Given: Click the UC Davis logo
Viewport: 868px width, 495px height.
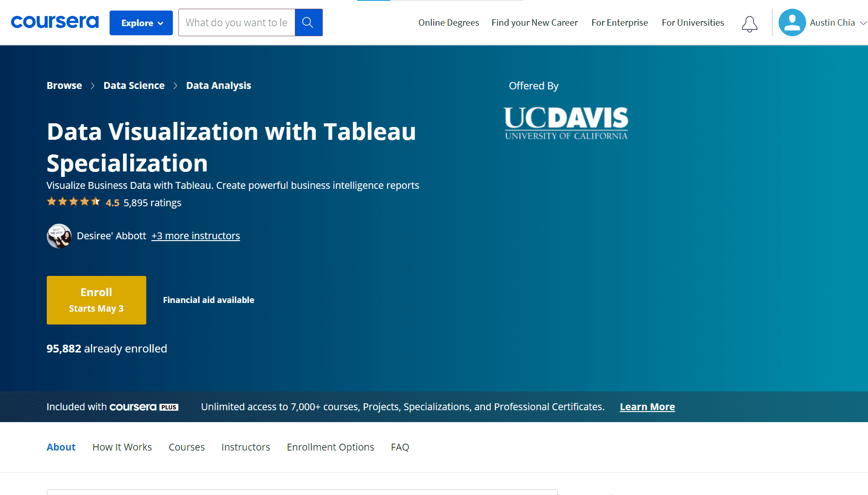Looking at the screenshot, I should pos(565,122).
